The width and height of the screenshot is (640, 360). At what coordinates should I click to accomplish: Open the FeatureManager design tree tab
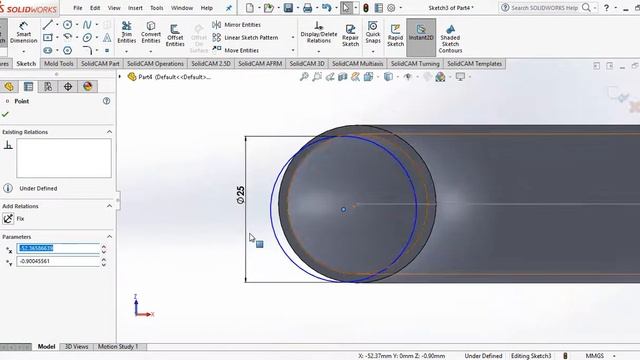9,86
